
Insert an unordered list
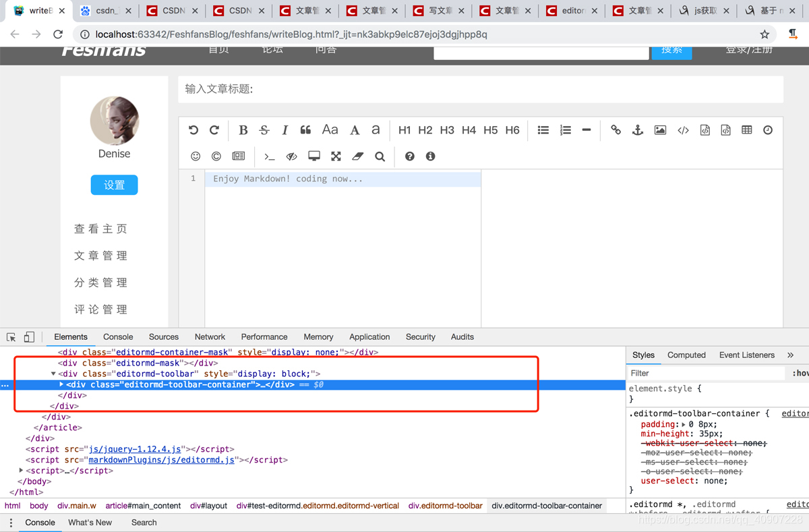[543, 130]
